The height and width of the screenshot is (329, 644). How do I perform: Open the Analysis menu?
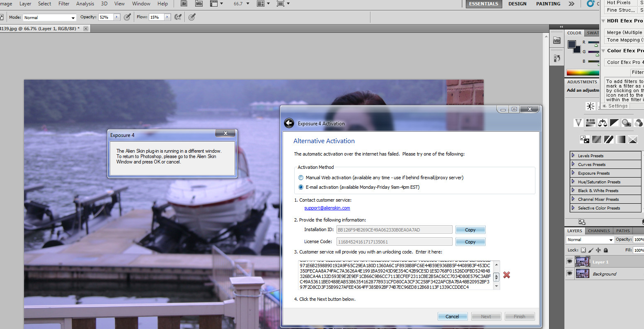click(85, 4)
